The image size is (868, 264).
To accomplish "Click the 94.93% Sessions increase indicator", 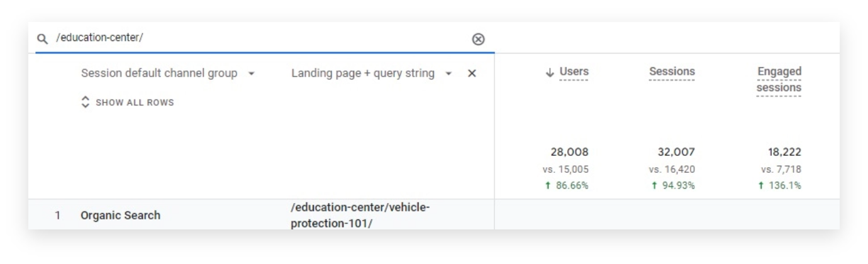I will pos(672,186).
